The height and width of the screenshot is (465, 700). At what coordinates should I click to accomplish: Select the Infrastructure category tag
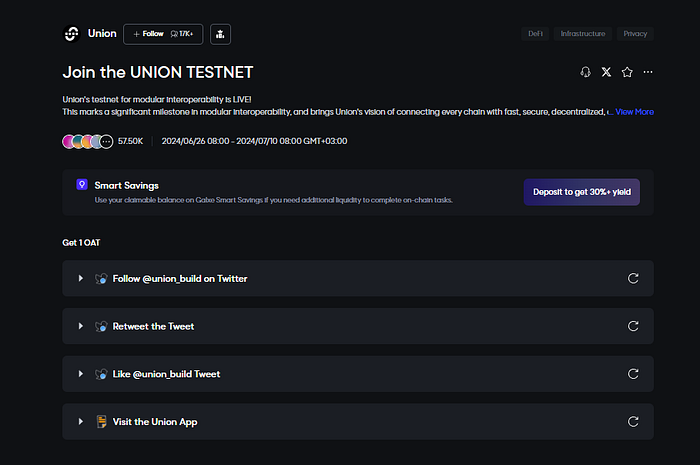(x=582, y=34)
